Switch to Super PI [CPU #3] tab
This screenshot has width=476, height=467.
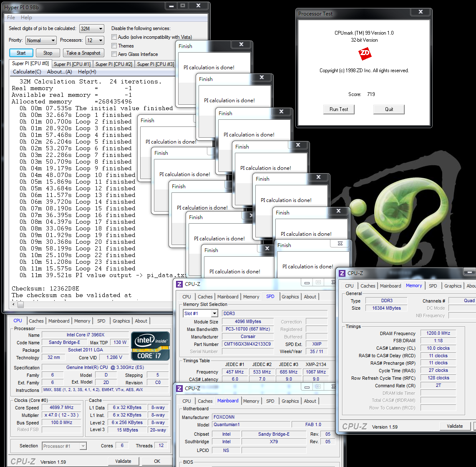click(x=156, y=64)
